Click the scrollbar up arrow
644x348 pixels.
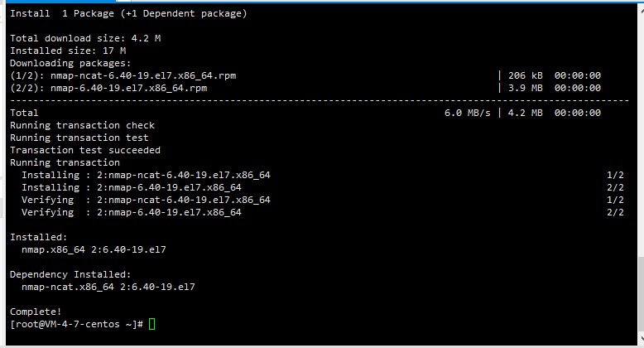click(641, 8)
